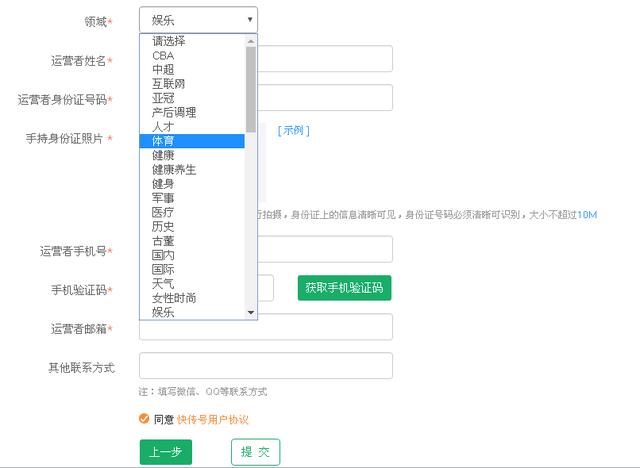Choose 互联网 option in the list

(168, 84)
